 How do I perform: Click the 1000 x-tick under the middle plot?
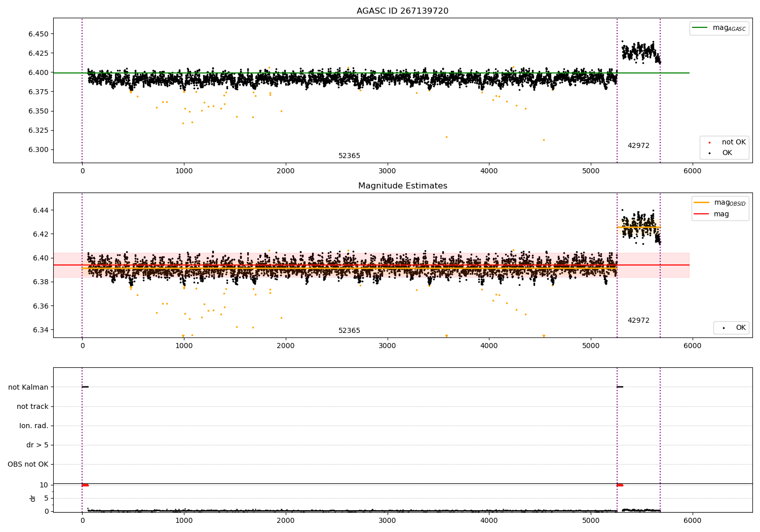click(184, 346)
